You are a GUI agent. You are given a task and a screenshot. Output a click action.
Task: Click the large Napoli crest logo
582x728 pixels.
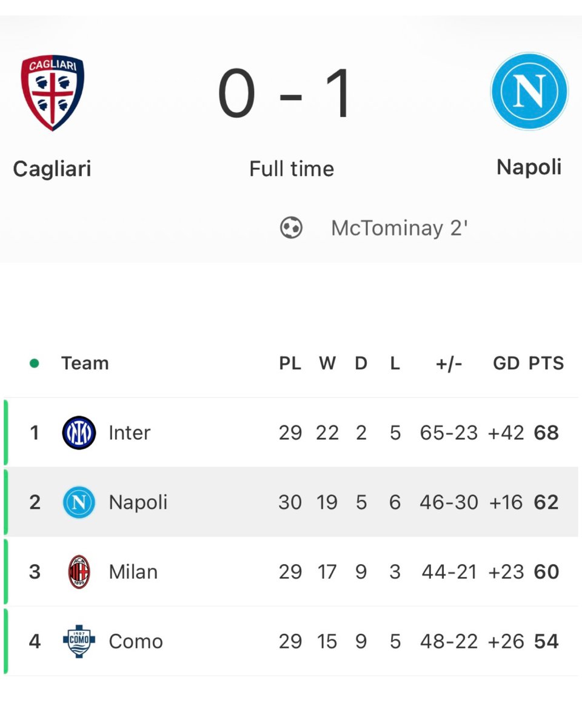point(529,91)
